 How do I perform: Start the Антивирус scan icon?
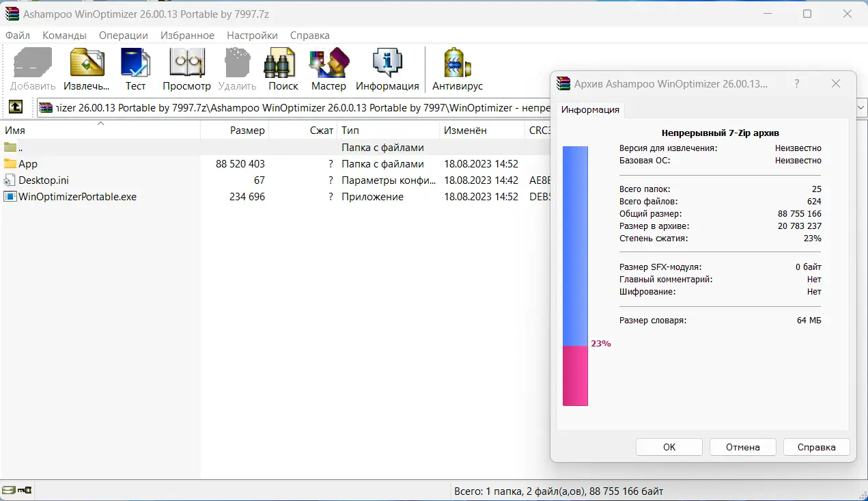[457, 64]
